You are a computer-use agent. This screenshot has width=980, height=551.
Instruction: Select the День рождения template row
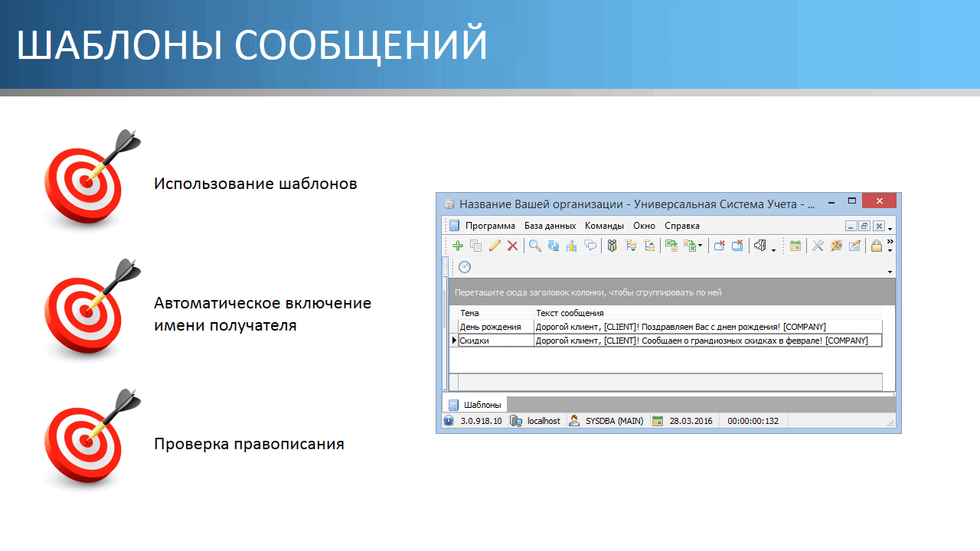pos(665,327)
